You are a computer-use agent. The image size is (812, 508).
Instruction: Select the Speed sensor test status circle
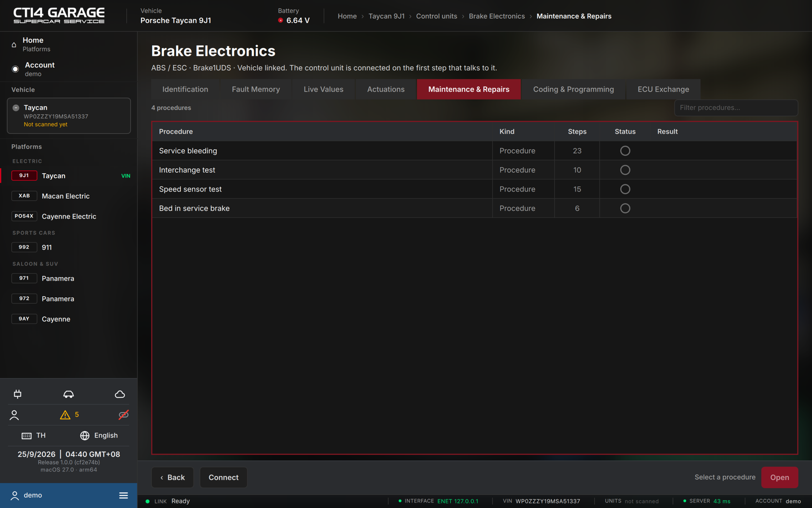625,189
